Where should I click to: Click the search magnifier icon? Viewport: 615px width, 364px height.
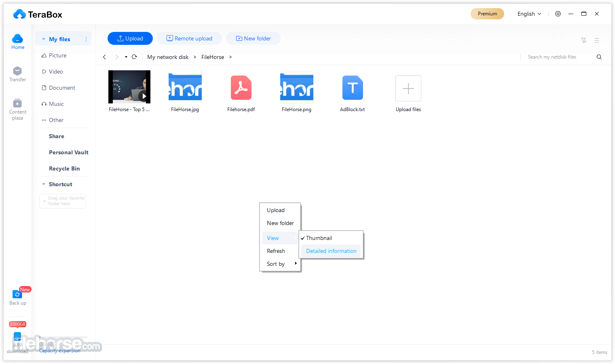tap(599, 57)
